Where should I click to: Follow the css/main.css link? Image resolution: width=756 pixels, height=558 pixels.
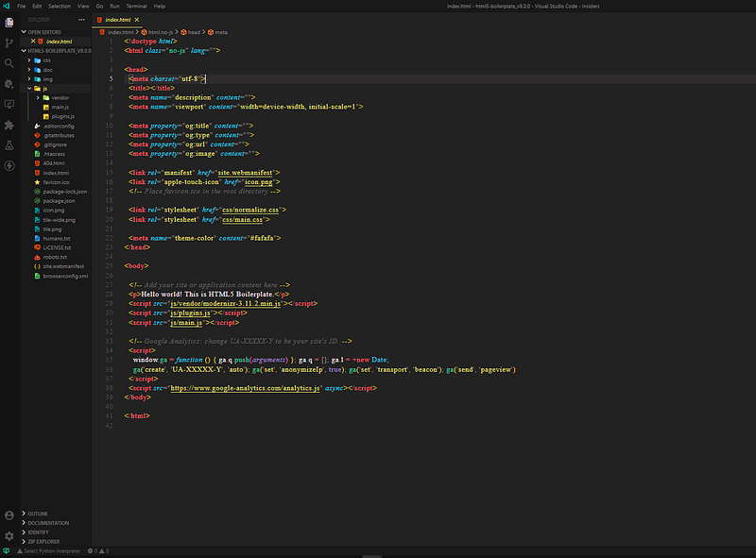[x=242, y=220]
